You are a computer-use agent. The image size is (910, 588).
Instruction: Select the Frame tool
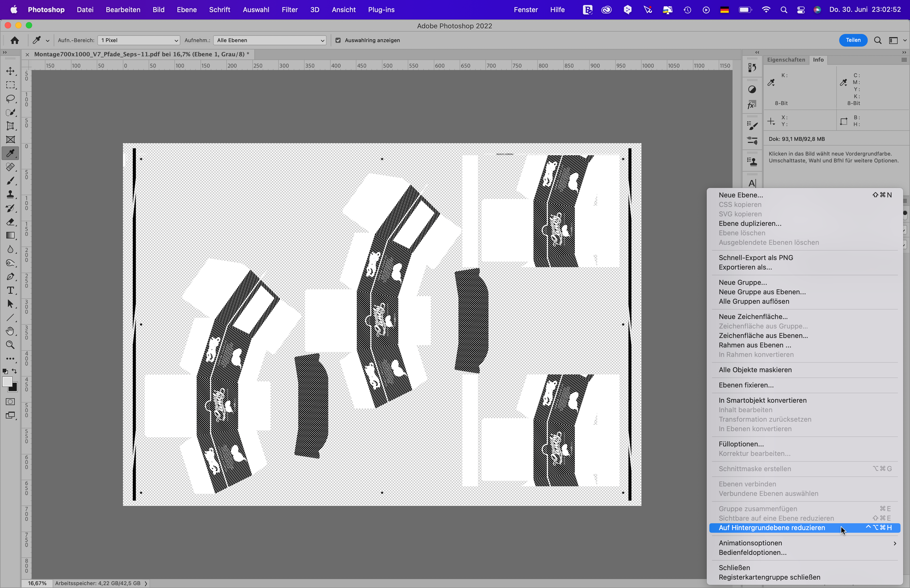point(10,140)
